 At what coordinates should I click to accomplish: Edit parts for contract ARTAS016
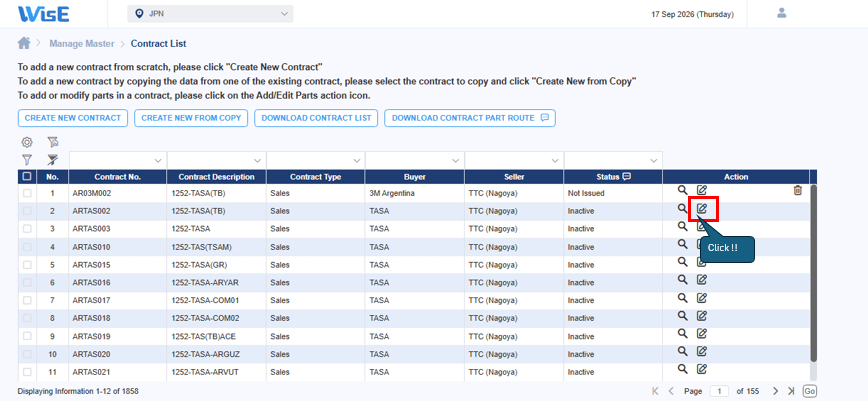[x=701, y=279]
